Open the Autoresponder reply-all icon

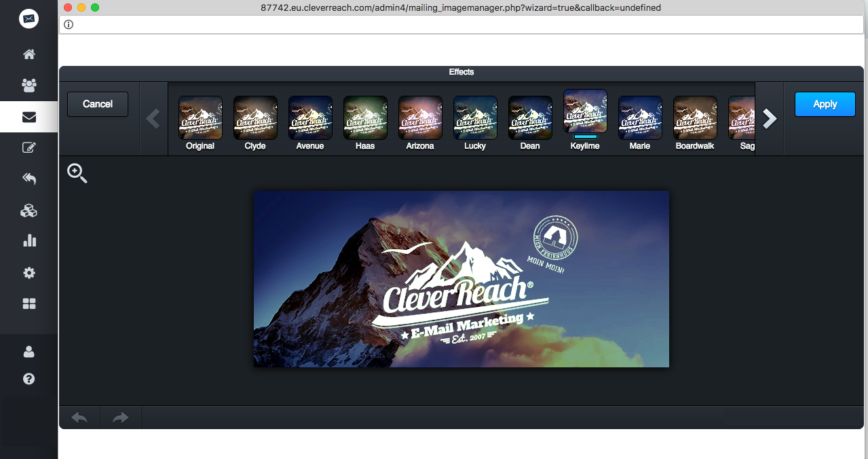29,179
